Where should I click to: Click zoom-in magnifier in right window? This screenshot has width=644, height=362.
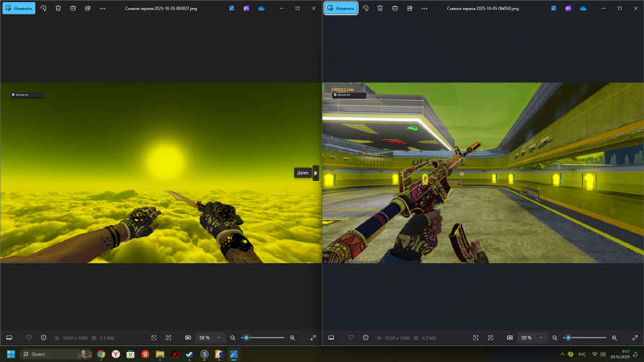[614, 337]
